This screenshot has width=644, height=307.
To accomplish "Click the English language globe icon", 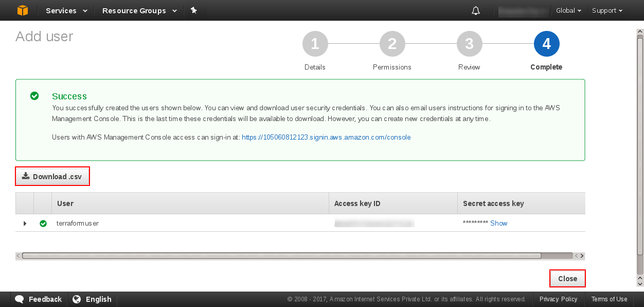I will click(77, 299).
